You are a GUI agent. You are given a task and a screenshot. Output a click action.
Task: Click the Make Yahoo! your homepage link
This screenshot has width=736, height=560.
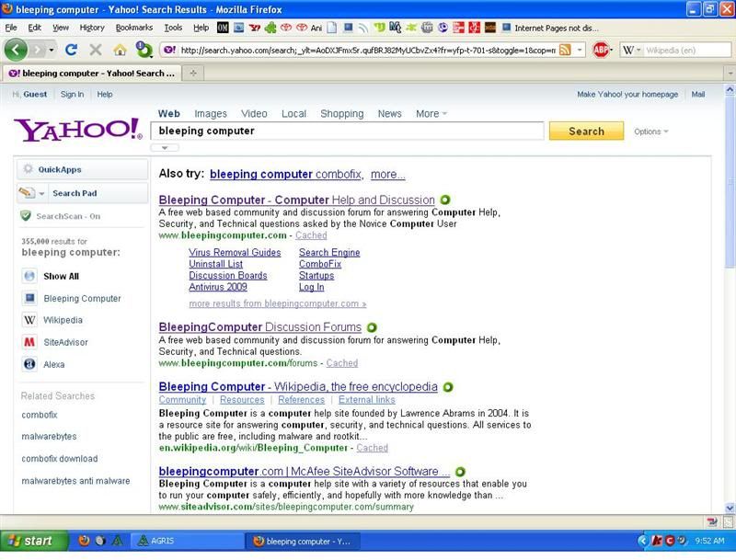pos(627,95)
